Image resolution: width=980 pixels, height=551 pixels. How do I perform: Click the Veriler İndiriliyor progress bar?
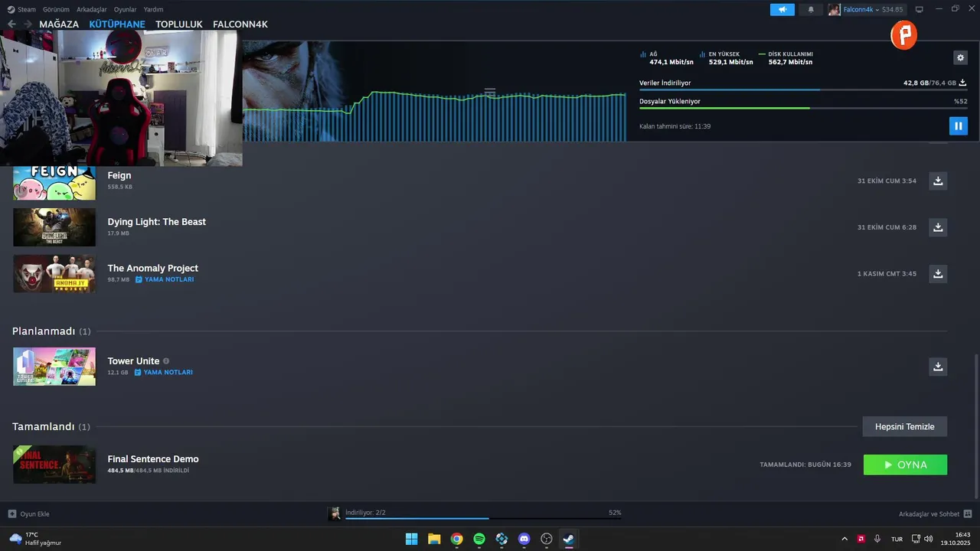click(803, 90)
